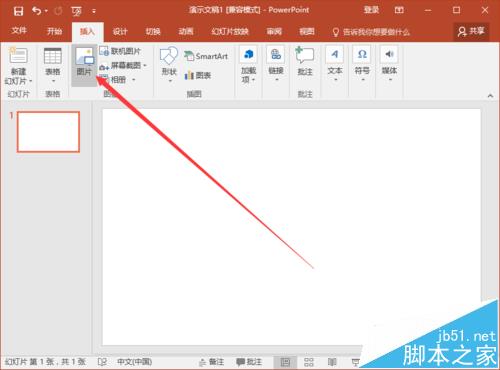500x370 pixels.
Task: Open ribbon display options icon
Action: [399, 10]
